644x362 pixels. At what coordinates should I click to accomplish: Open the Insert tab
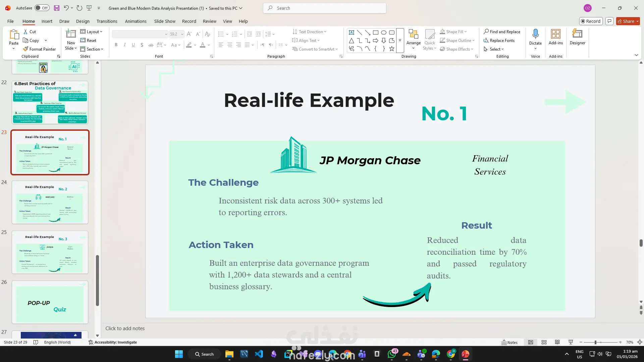pos(47,21)
